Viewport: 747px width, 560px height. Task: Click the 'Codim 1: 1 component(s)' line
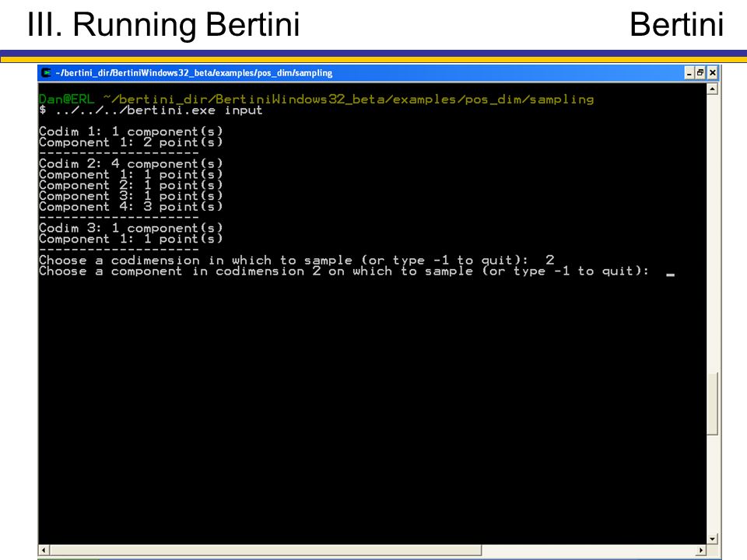click(x=131, y=131)
